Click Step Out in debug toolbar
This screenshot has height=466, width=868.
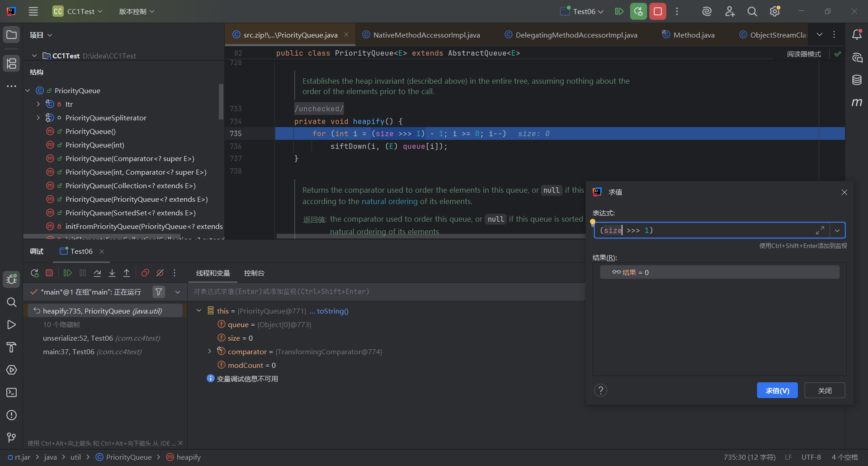click(127, 273)
